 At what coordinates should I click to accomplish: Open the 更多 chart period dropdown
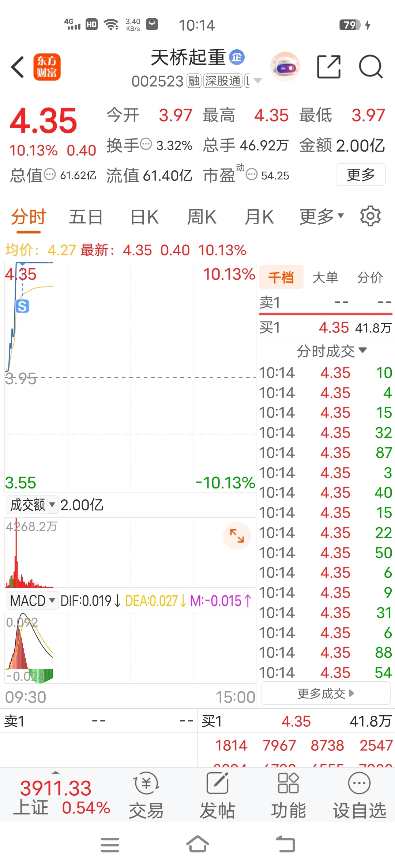pos(321,216)
